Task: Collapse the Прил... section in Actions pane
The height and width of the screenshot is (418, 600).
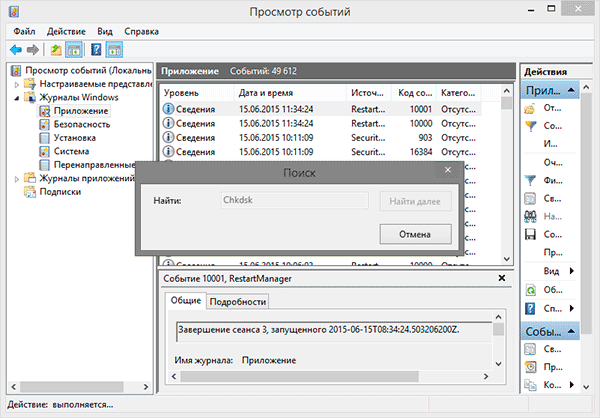Action: pos(570,90)
